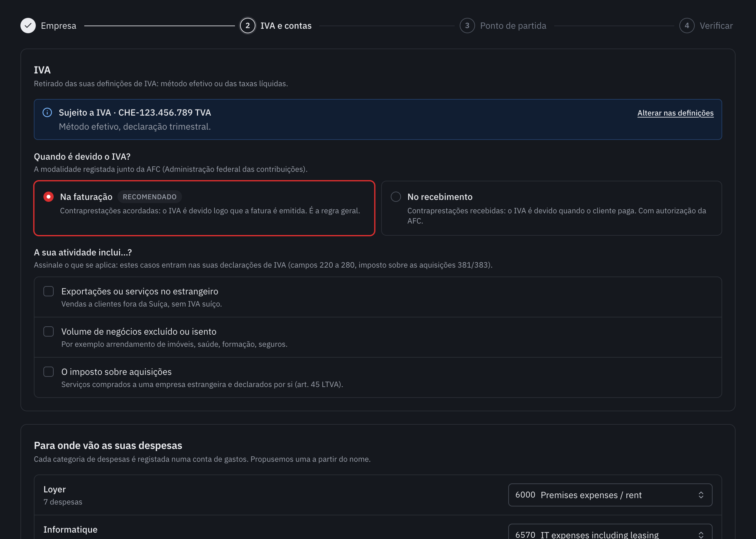Click the 7 despesas count under Loyer
This screenshot has width=756, height=539.
point(63,502)
